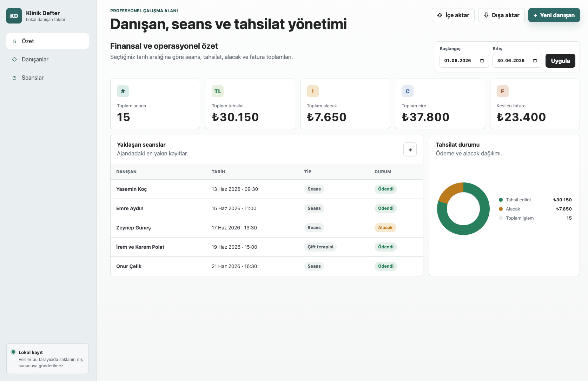Image resolution: width=588 pixels, height=381 pixels.
Task: Click the Çift terapisi type badge
Action: tap(320, 247)
